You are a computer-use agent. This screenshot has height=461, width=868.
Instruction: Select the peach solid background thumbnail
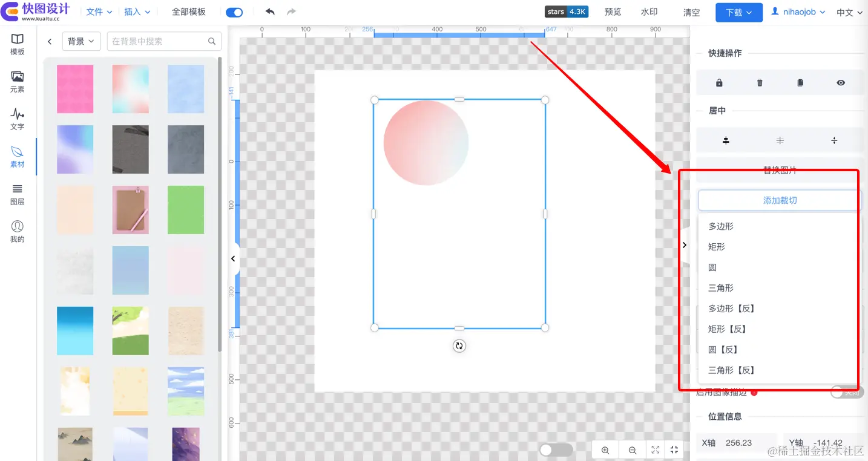pos(75,210)
